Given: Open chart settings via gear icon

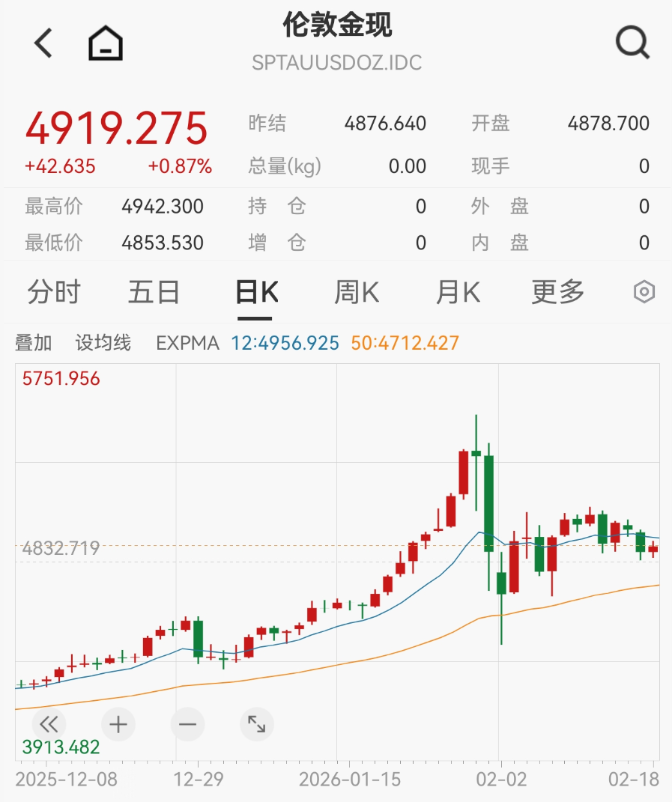Looking at the screenshot, I should (x=644, y=293).
